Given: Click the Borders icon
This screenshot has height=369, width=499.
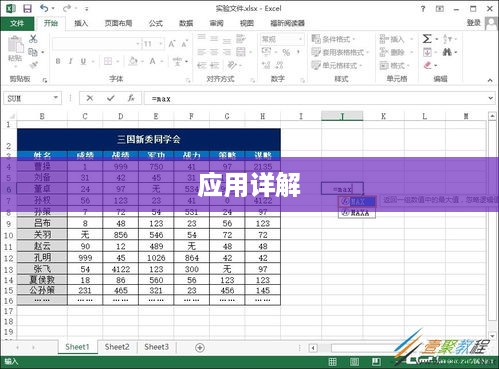Looking at the screenshot, I should (x=108, y=61).
